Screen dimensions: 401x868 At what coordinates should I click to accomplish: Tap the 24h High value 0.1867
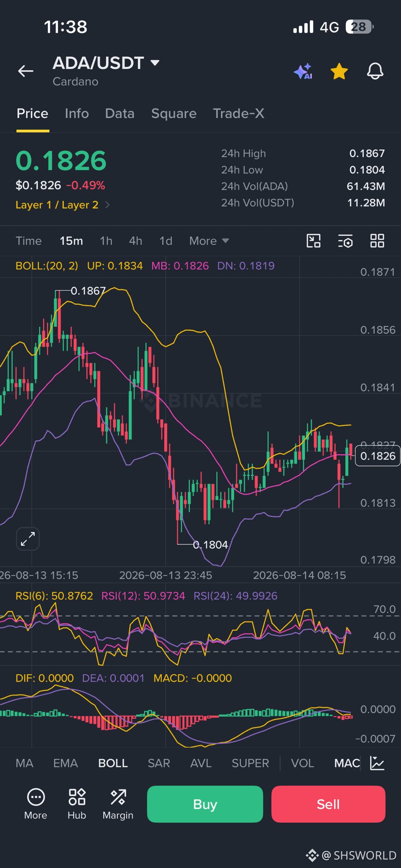coord(367,154)
